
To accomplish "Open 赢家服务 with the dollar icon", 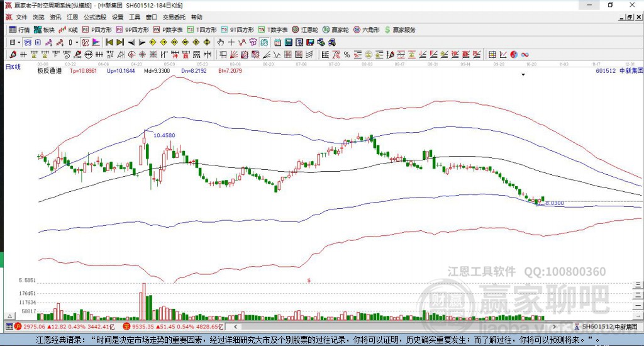I will point(400,30).
